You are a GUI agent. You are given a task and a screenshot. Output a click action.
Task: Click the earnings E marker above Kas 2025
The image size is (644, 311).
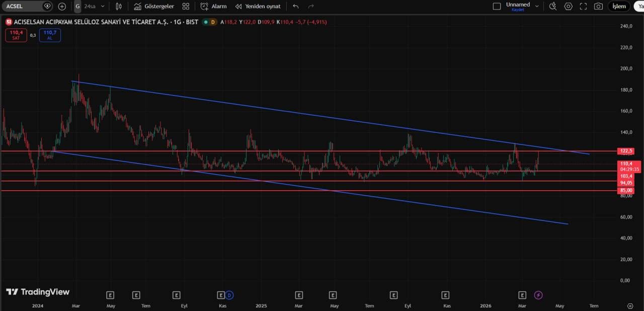[445, 295]
